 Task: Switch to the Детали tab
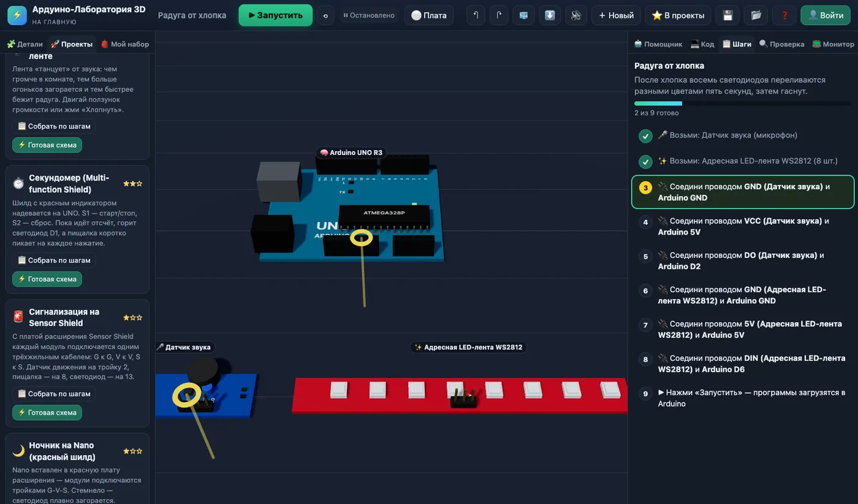click(25, 44)
